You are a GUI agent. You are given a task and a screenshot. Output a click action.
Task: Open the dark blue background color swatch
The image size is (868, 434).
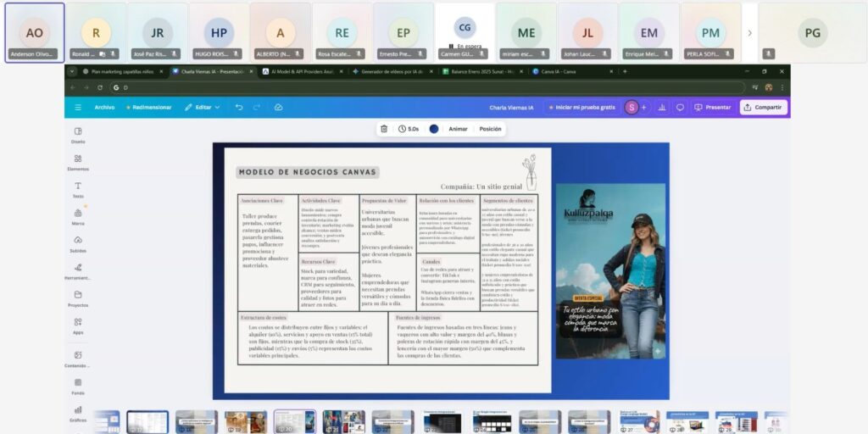point(434,129)
